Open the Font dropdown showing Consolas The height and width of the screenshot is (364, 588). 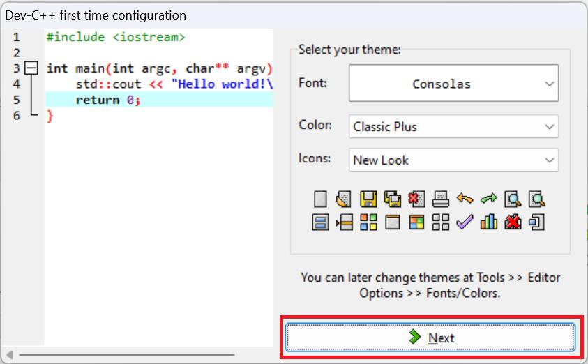pos(453,84)
